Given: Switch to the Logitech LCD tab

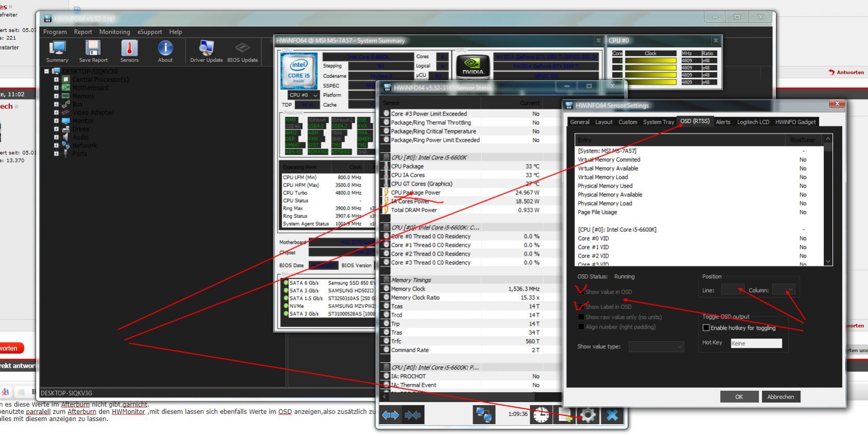Looking at the screenshot, I should (x=753, y=122).
